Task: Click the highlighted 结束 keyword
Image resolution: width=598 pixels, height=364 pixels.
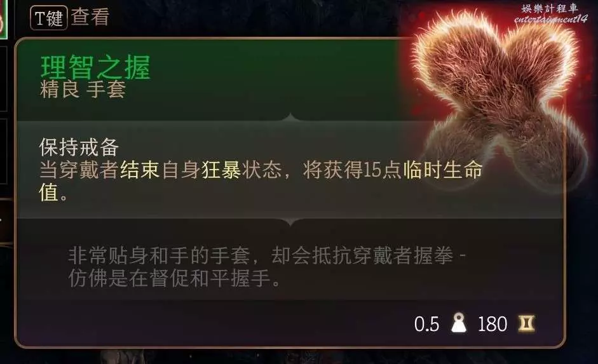Action: (x=140, y=170)
